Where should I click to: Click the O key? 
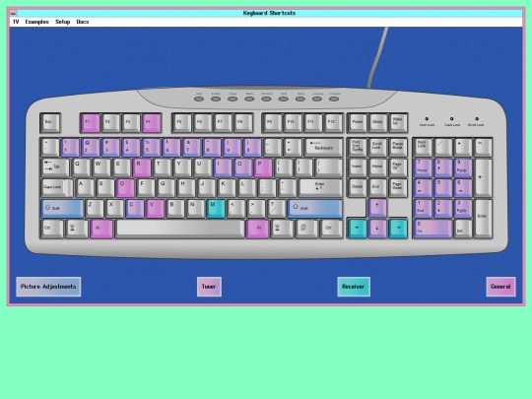243,167
